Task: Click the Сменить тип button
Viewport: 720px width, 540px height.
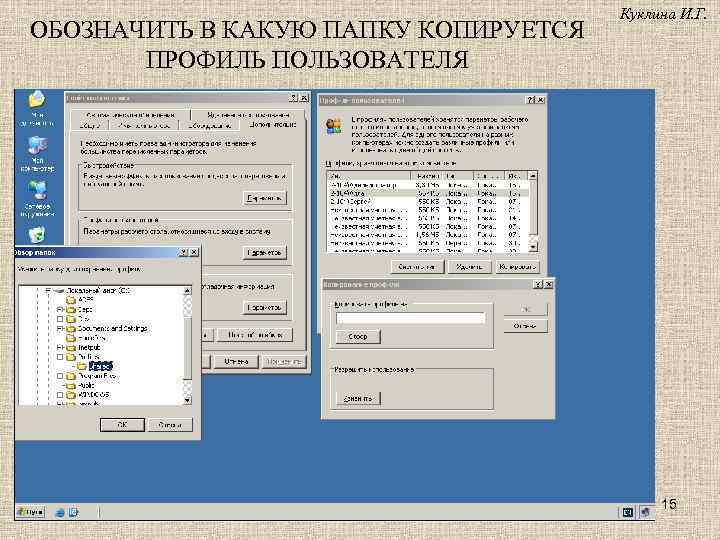Action: click(417, 267)
